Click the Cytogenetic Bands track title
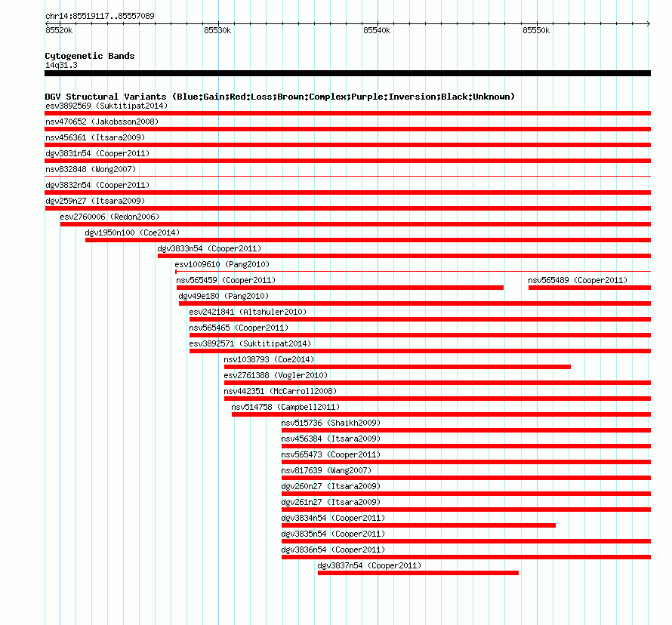Screen dimensions: 672x625 coord(90,56)
